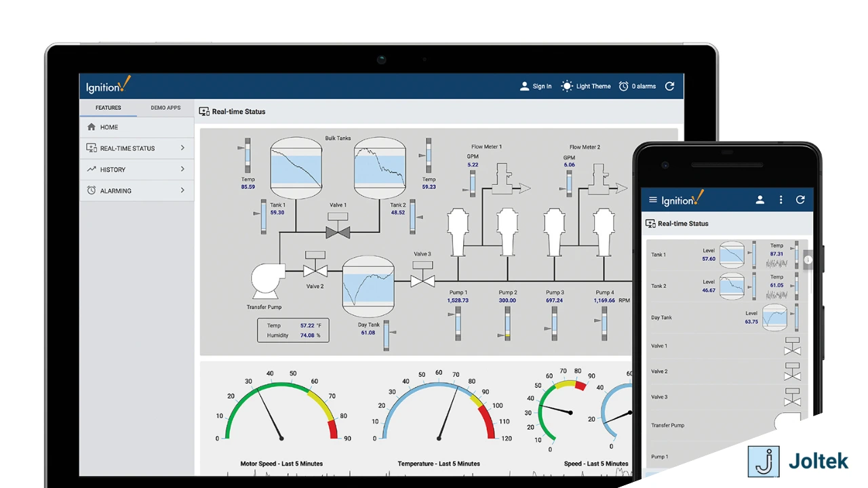
Task: Click the Pump 3 motor graphic
Action: [x=554, y=232]
